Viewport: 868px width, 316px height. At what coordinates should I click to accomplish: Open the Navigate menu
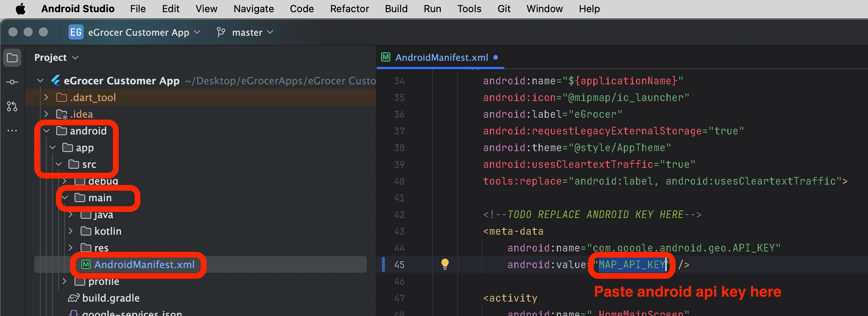254,8
